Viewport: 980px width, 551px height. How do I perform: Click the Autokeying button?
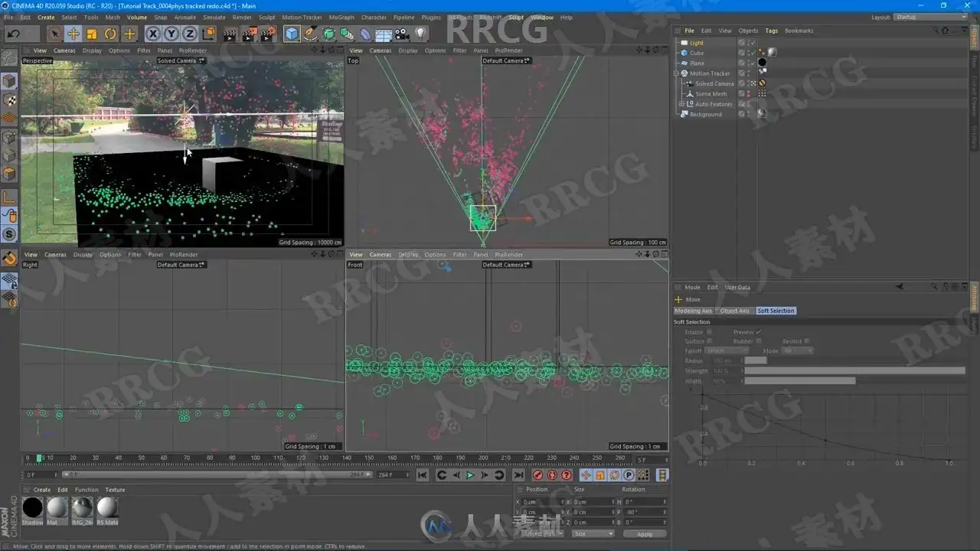pyautogui.click(x=552, y=475)
